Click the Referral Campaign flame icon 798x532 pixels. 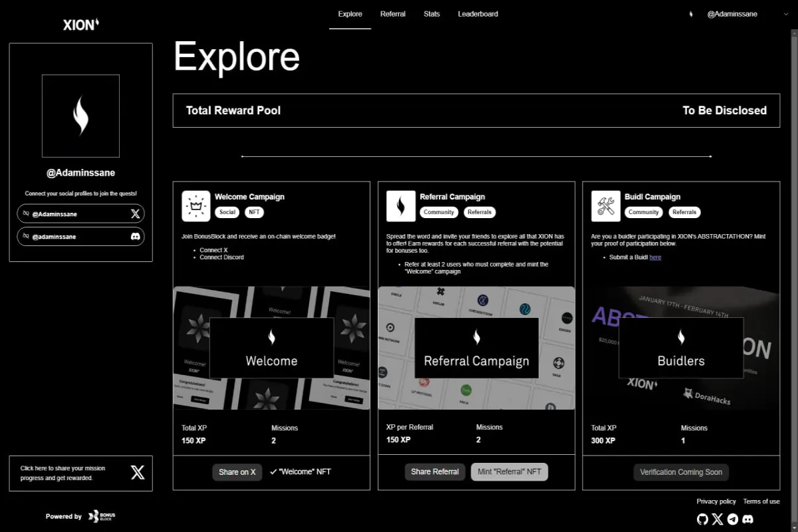pyautogui.click(x=401, y=206)
